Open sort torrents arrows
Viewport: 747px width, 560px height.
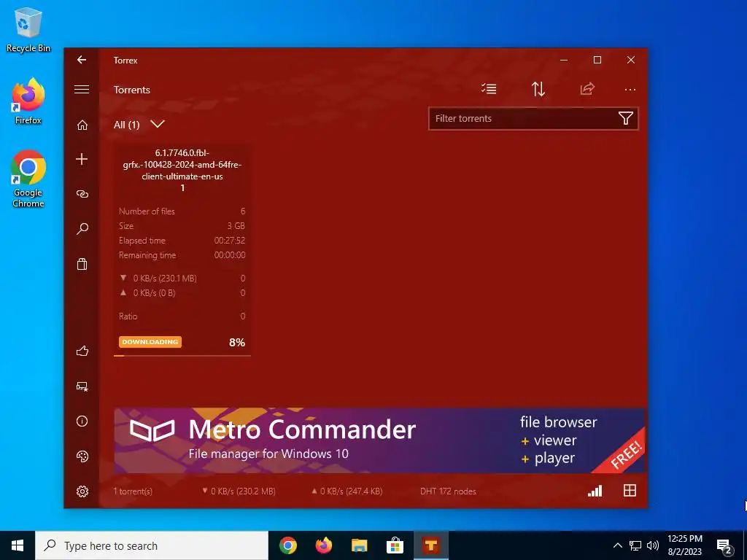(538, 88)
